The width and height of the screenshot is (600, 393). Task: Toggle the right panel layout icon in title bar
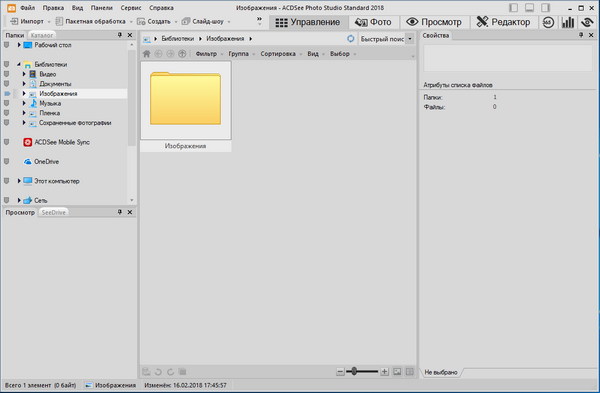tap(546, 8)
